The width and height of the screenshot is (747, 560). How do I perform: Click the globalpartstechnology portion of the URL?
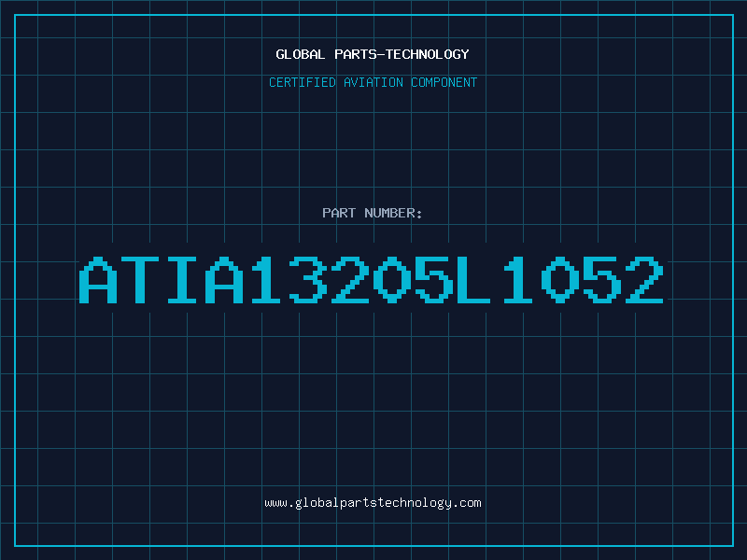coord(373,503)
